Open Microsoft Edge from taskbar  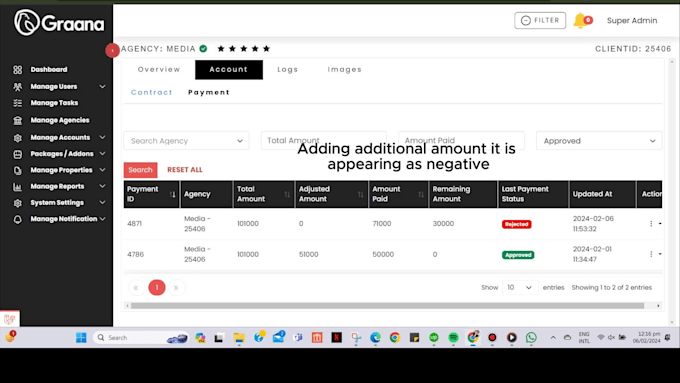[x=375, y=337]
